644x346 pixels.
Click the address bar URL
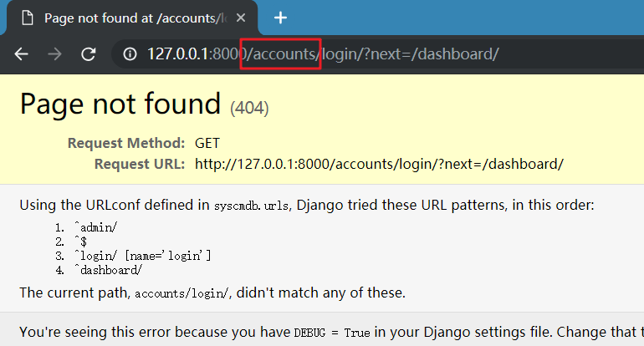335,54
